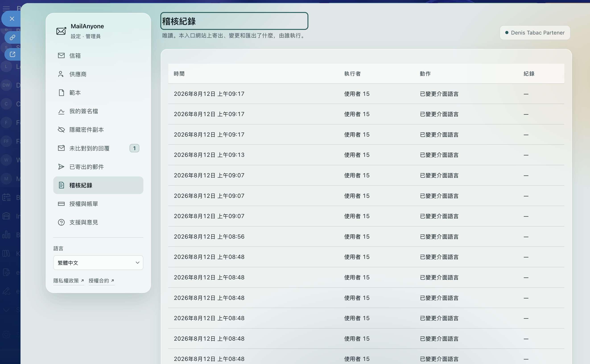Image resolution: width=590 pixels, height=364 pixels.
Task: Click the 執行者 column header
Action: pos(353,74)
